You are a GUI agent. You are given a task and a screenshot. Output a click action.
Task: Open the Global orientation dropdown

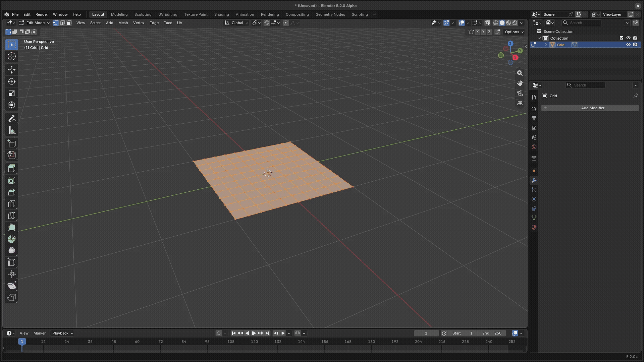(236, 23)
